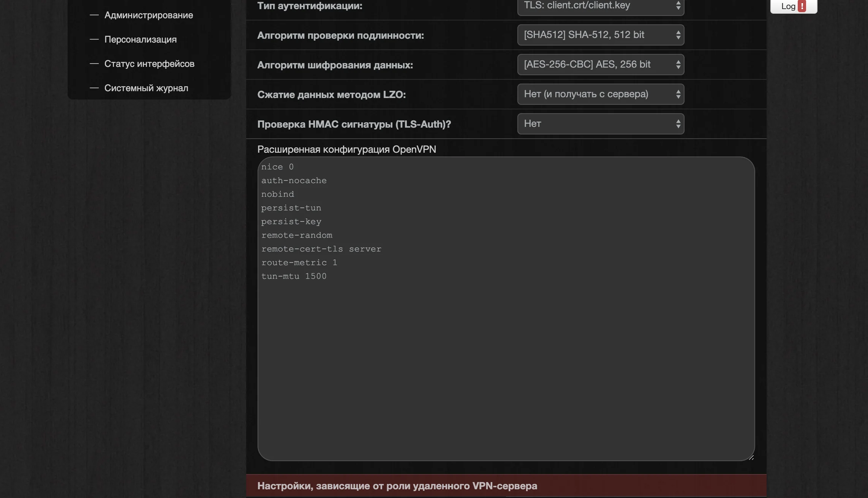Open the SHA-512 authentication algorithm dropdown
The image size is (868, 498).
(x=600, y=35)
